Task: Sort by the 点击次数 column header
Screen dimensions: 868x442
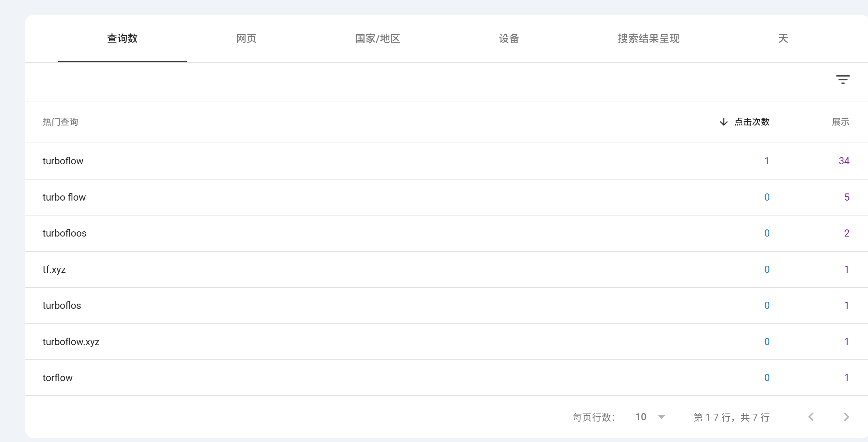Action: point(752,122)
